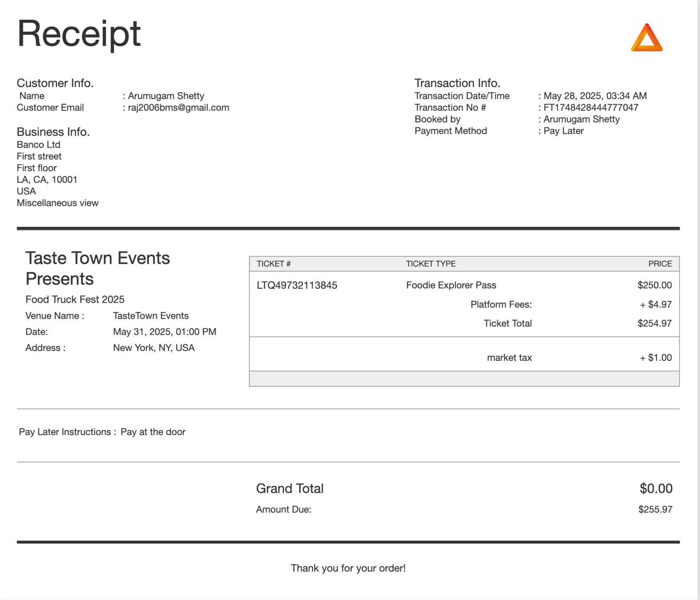The height and width of the screenshot is (600, 700).
Task: Click the TICKET # column header
Action: (x=273, y=264)
